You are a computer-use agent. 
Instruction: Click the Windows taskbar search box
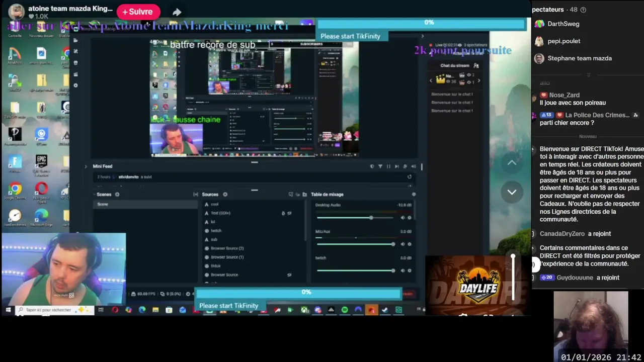click(55, 310)
